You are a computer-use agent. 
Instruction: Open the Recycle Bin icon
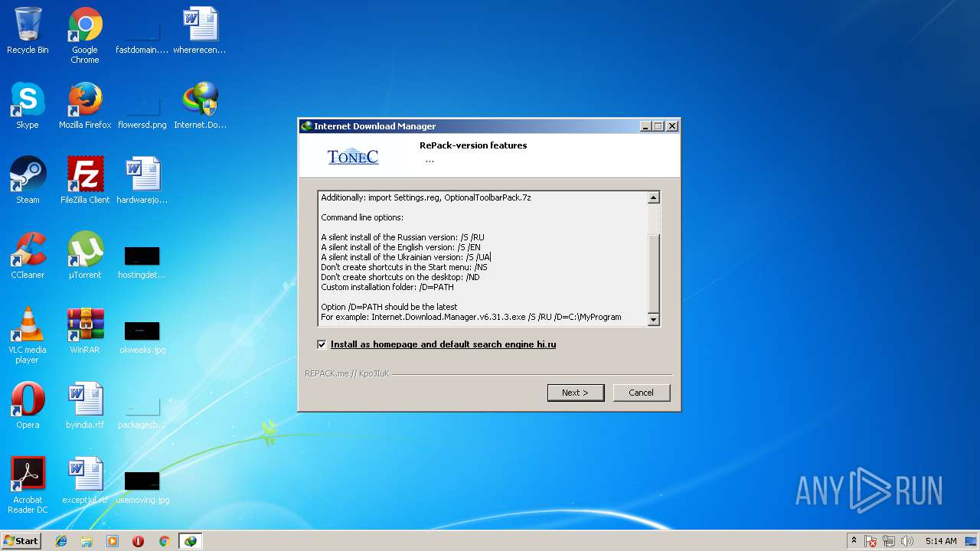pyautogui.click(x=28, y=31)
